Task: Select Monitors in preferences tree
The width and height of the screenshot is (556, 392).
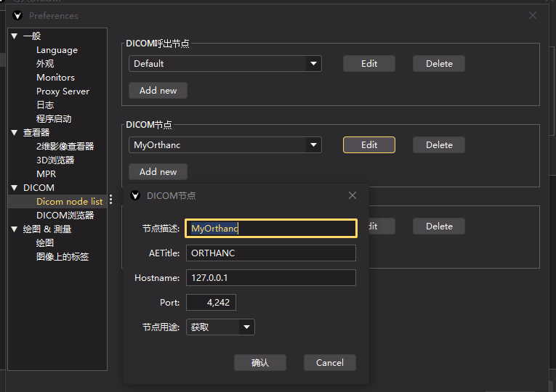Action: (x=56, y=78)
